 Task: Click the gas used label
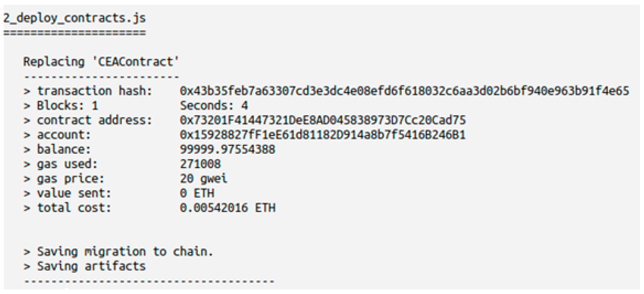(67, 164)
